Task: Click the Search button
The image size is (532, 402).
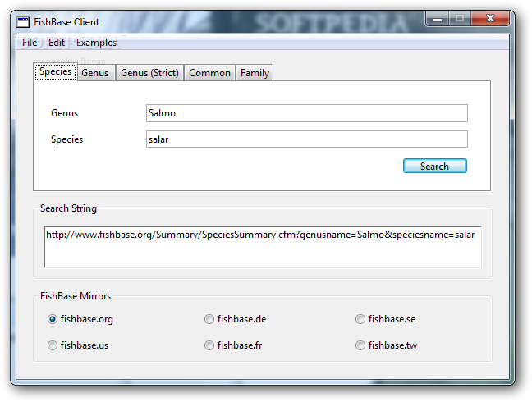Action: 435,166
